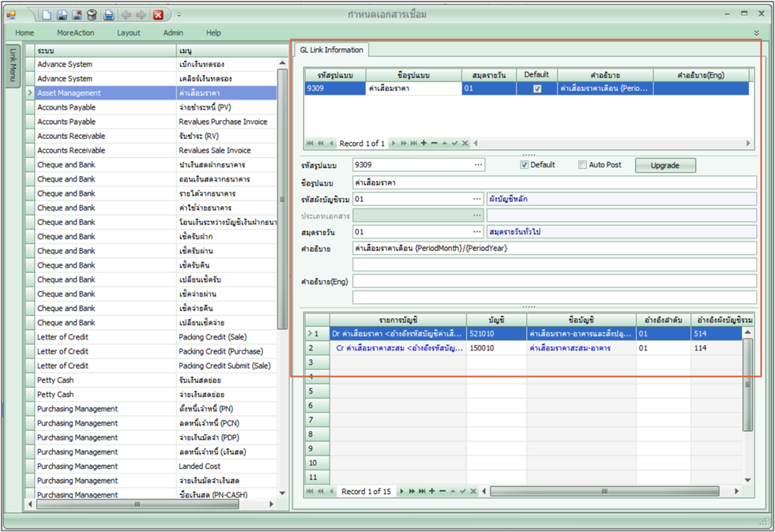The width and height of the screenshot is (775, 532).
Task: Click the Upgrade button
Action: [664, 165]
